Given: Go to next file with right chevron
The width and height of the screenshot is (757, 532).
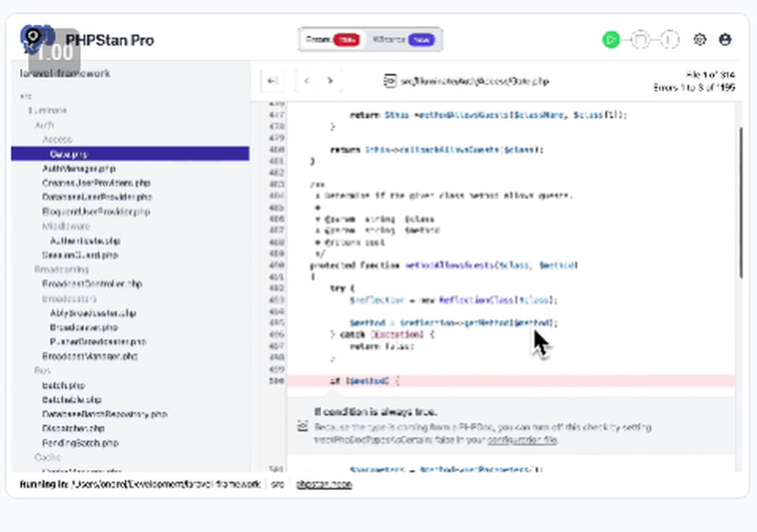Looking at the screenshot, I should [330, 81].
